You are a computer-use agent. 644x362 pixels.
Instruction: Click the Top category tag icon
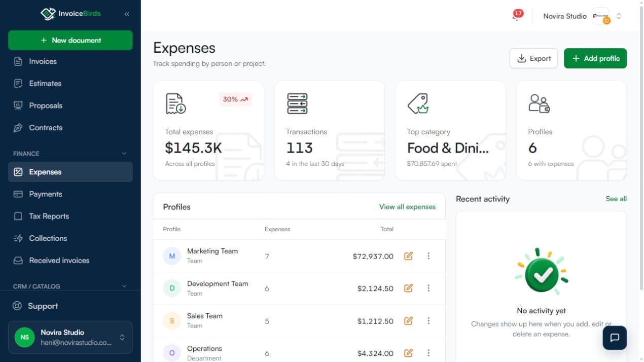click(418, 103)
